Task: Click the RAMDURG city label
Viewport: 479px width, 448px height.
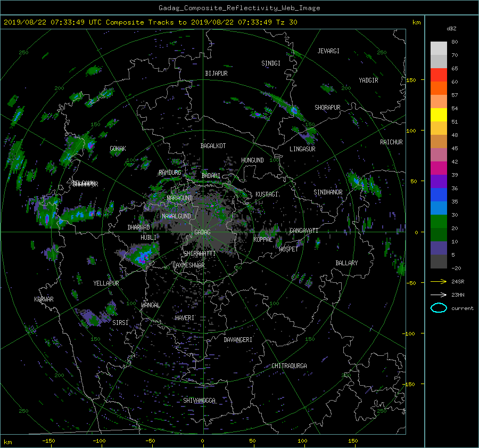Action: [170, 173]
